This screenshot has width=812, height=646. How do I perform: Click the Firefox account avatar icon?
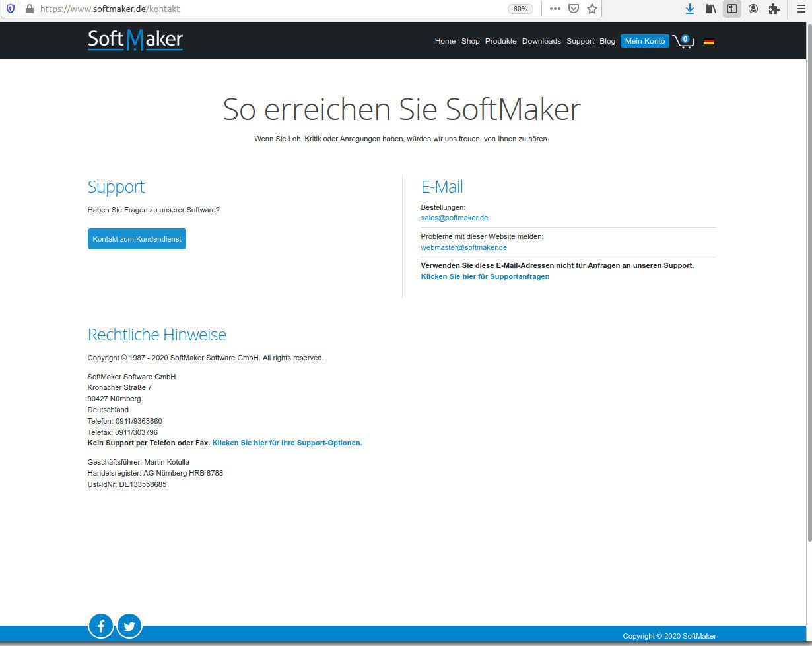coord(753,9)
